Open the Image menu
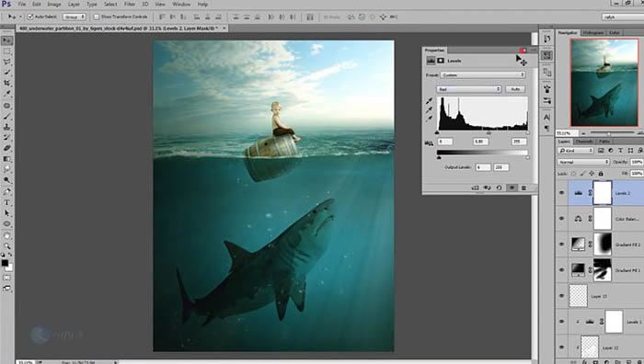 [53, 4]
